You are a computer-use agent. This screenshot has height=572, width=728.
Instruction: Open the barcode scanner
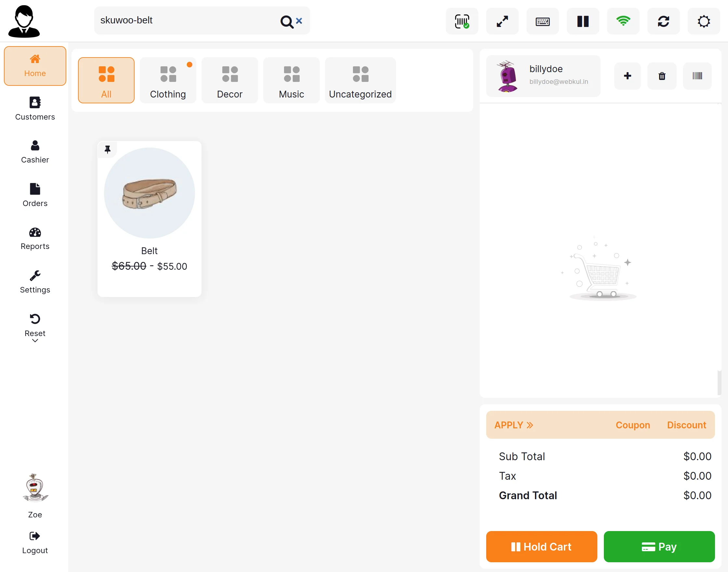point(462,21)
